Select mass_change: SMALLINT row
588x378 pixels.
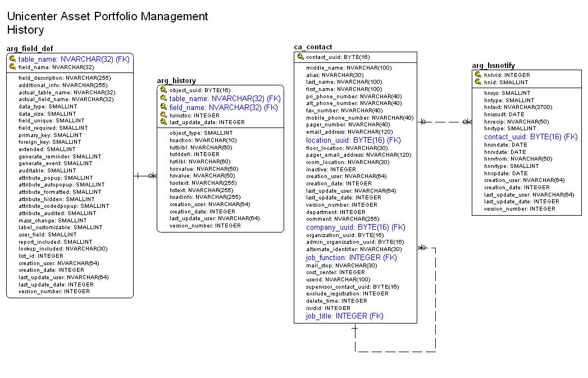pos(52,221)
